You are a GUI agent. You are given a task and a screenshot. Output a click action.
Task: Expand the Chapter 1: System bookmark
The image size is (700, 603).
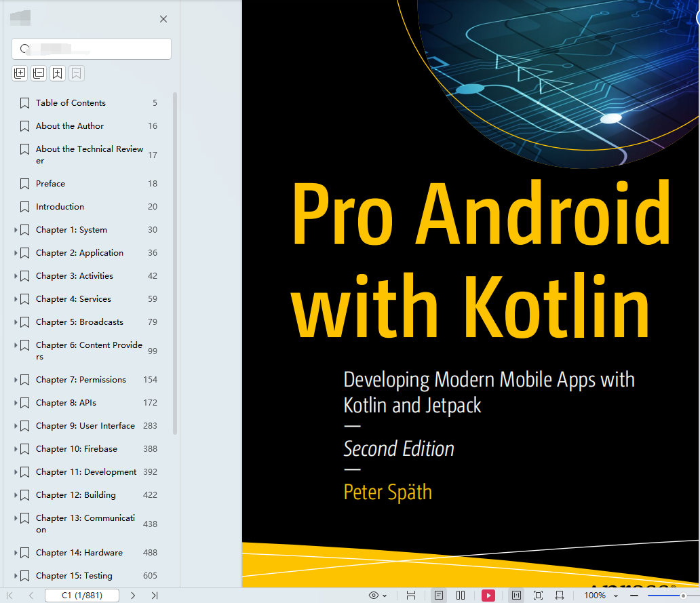16,230
